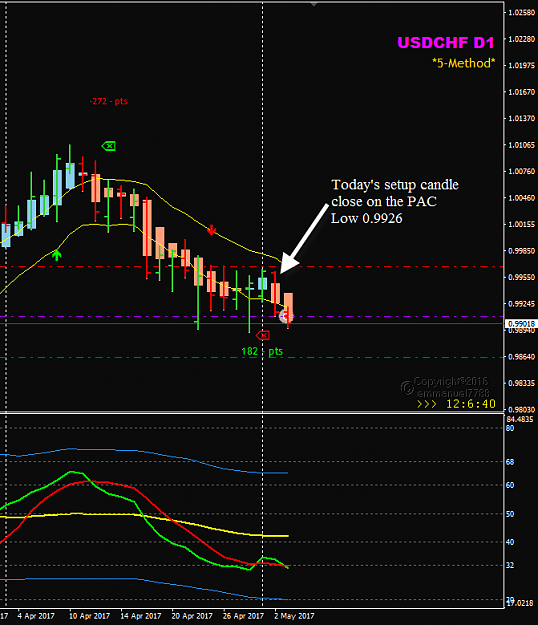Click the 1.01065 price scale label

coord(522,145)
